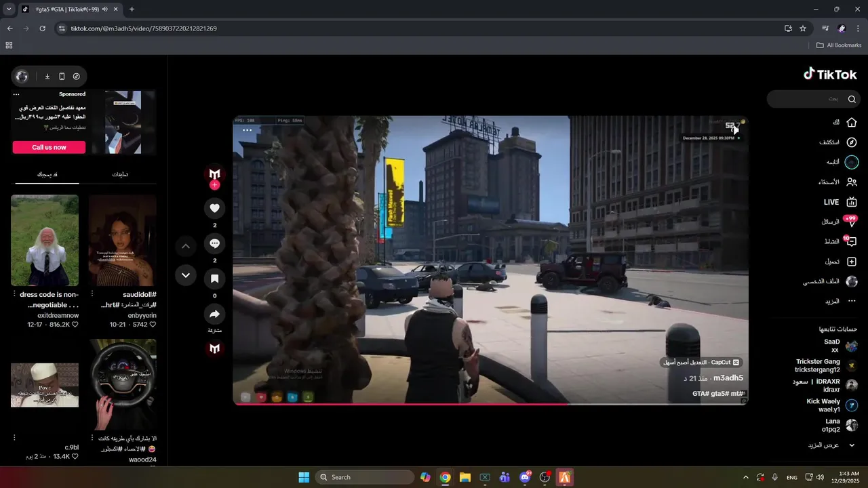The height and width of the screenshot is (488, 868).
Task: Open the Lana o1pq2 followed account
Action: click(840, 426)
